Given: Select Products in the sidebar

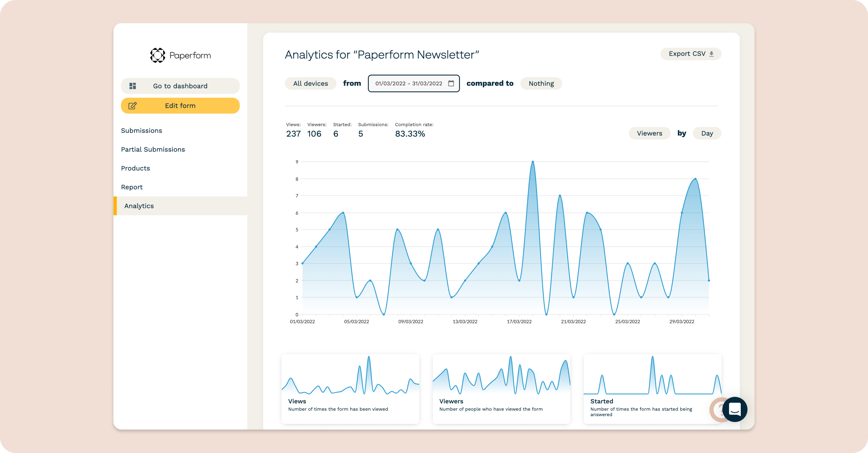Looking at the screenshot, I should click(135, 168).
